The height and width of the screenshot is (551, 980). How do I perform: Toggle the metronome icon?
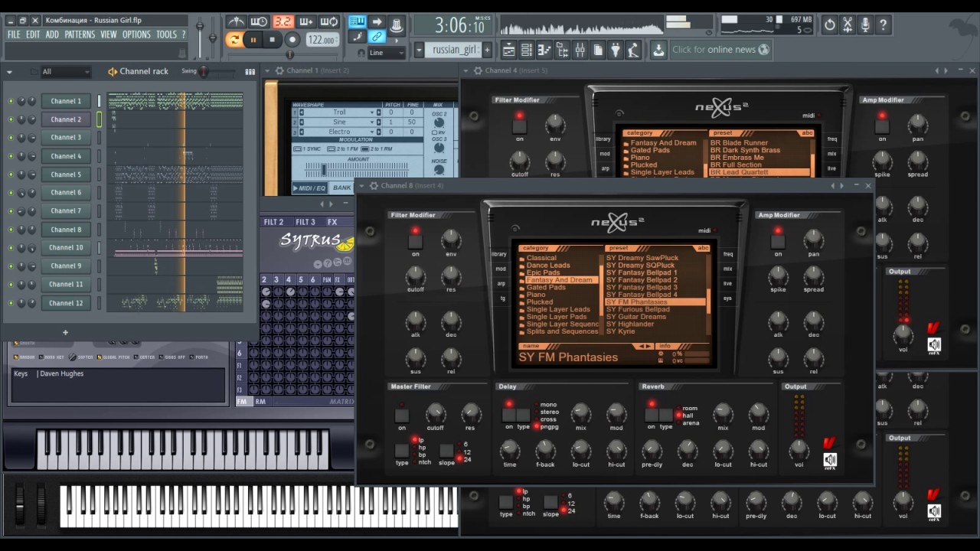click(x=237, y=21)
